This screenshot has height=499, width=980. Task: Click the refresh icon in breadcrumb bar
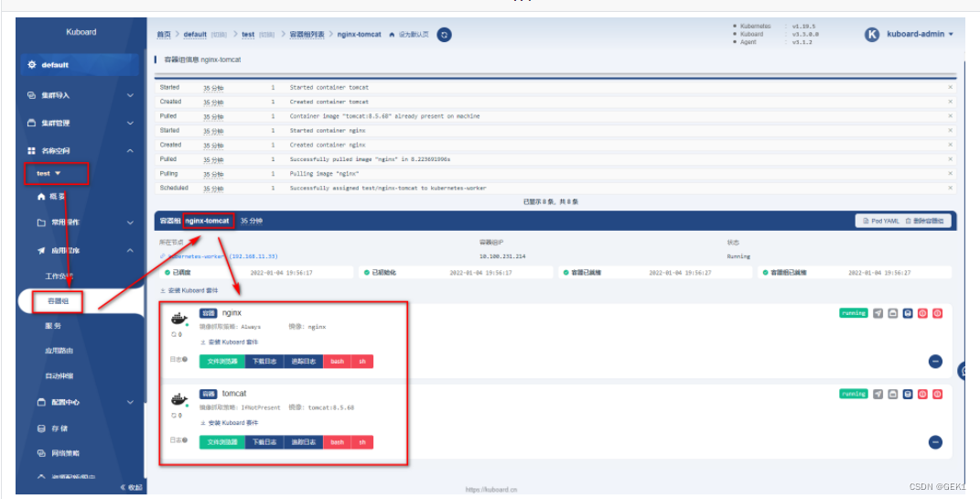(444, 35)
